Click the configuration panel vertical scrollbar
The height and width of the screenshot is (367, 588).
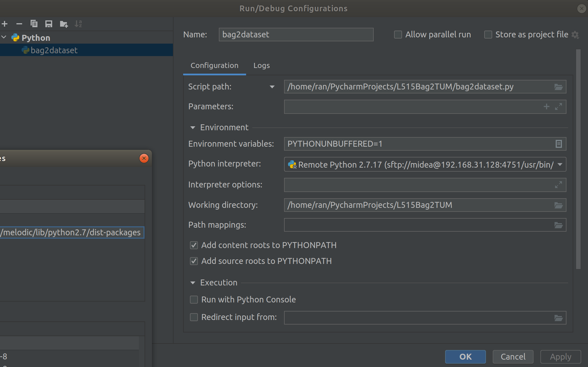pyautogui.click(x=578, y=159)
